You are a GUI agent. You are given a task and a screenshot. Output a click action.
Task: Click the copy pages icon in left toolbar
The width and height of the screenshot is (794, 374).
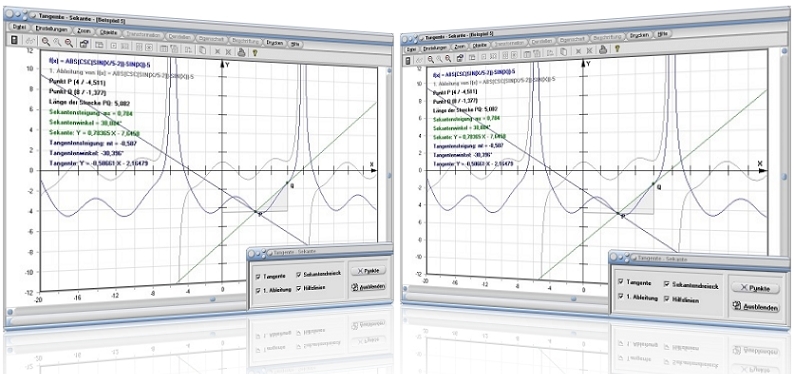(x=202, y=49)
